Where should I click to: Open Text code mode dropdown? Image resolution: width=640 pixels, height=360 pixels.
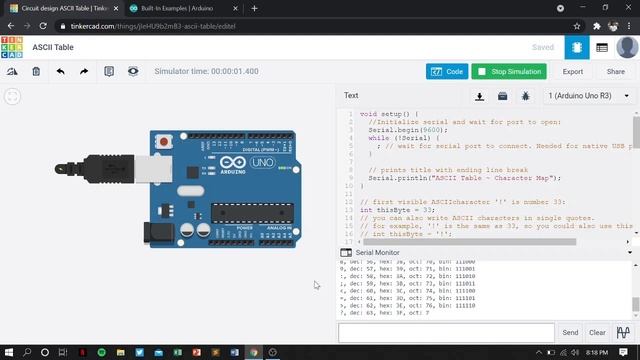(351, 96)
